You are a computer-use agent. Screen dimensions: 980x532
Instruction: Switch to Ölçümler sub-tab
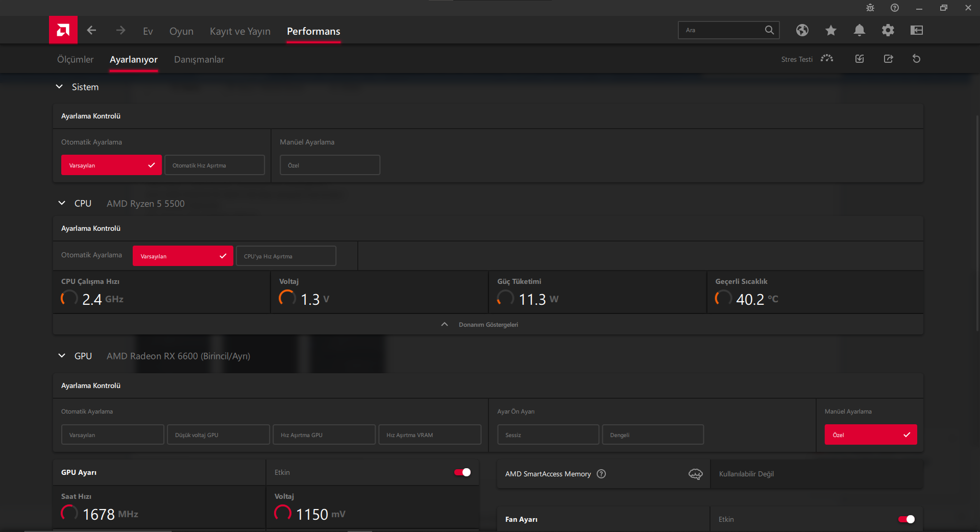point(75,59)
